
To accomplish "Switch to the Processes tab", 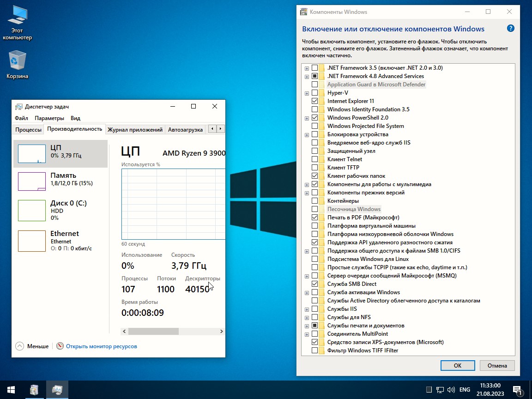I will click(x=28, y=130).
